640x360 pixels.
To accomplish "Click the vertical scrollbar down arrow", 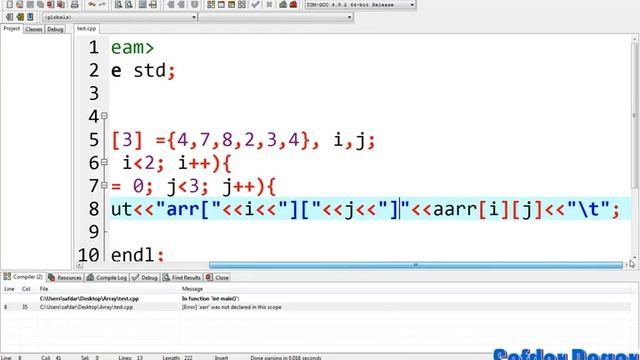I will (x=635, y=258).
